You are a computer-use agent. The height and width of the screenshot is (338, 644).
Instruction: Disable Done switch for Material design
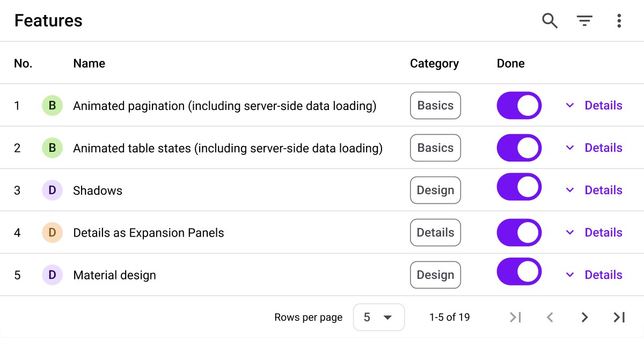pos(519,271)
